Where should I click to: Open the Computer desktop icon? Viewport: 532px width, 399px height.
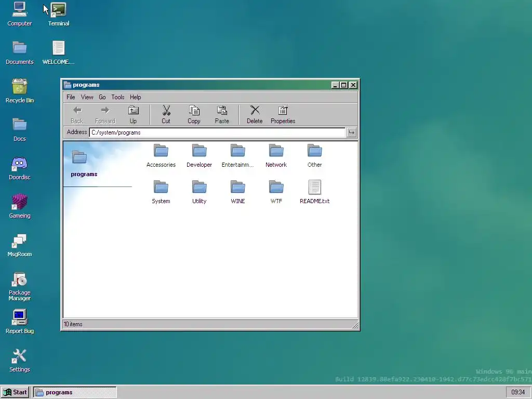click(19, 14)
